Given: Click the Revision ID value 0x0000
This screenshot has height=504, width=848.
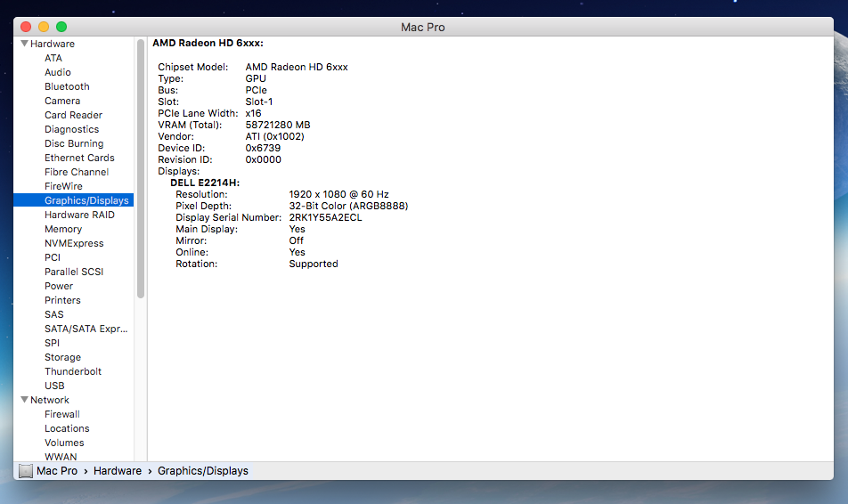Looking at the screenshot, I should (264, 159).
